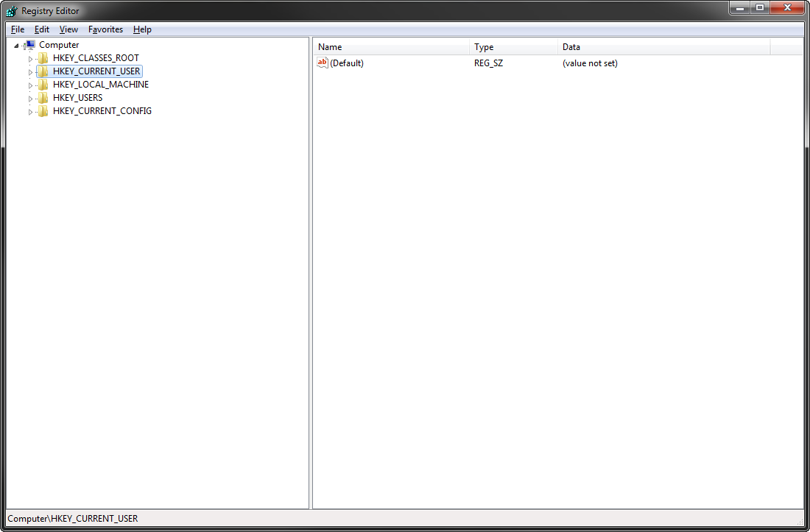
Task: Sort by the Data column header
Action: pos(664,47)
